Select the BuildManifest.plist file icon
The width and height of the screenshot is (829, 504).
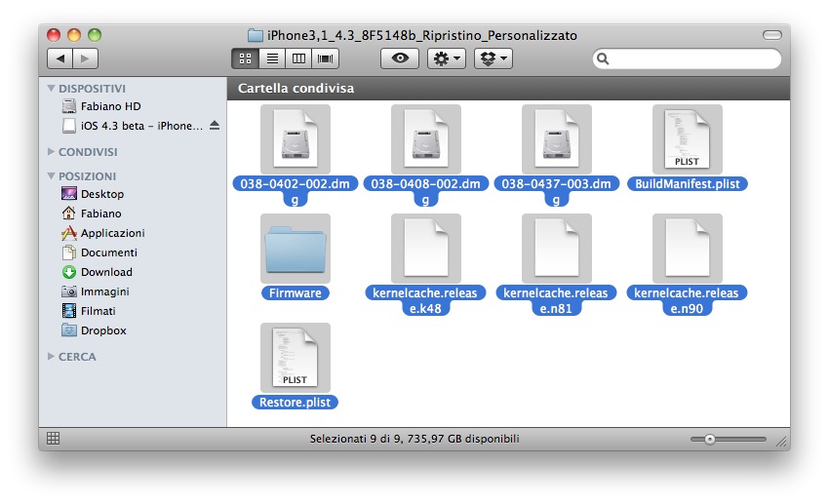(x=687, y=139)
